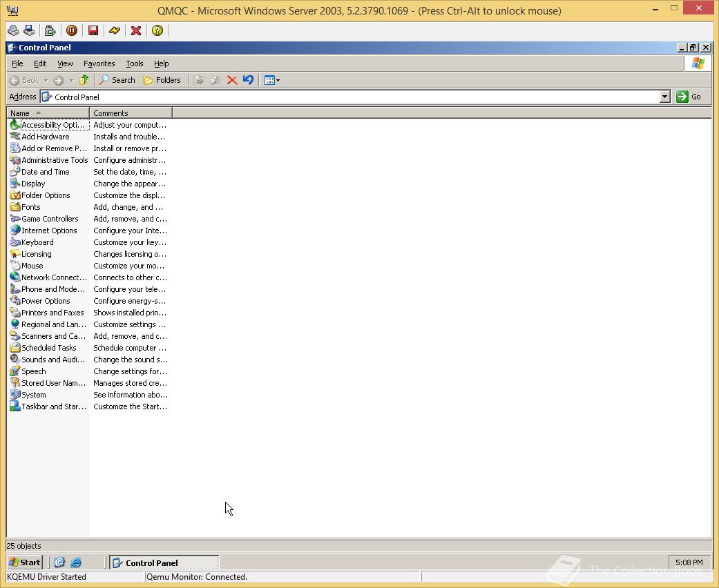Screen dimensions: 719x588
Task: Open the Back history dropdown arrow
Action: point(46,80)
